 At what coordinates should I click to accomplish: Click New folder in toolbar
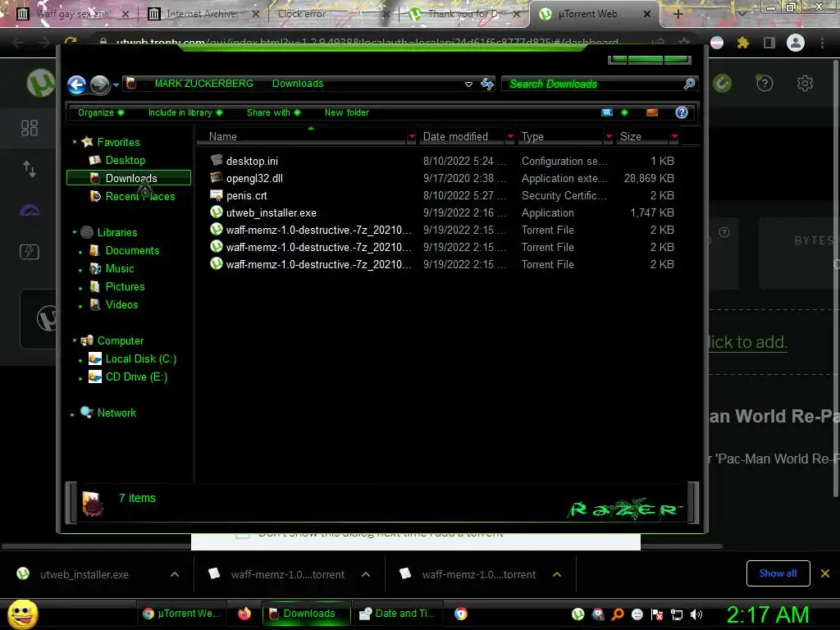click(x=347, y=112)
